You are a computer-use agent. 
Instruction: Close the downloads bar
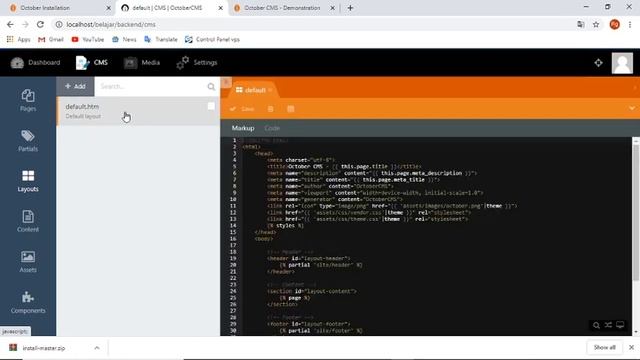pyautogui.click(x=631, y=348)
